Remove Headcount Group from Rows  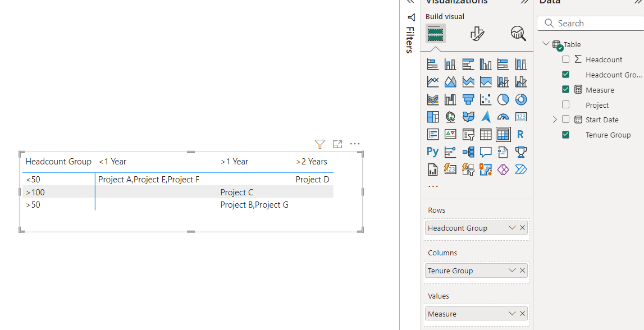click(x=522, y=228)
